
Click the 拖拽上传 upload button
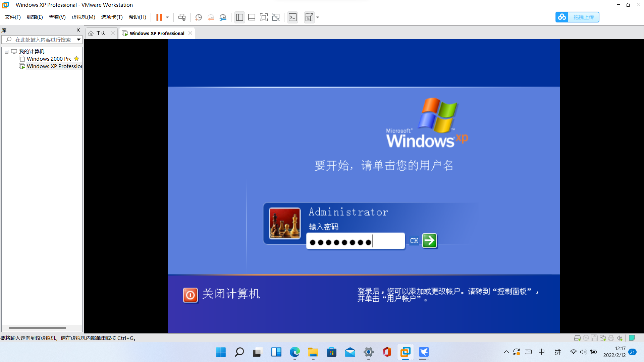pyautogui.click(x=577, y=17)
